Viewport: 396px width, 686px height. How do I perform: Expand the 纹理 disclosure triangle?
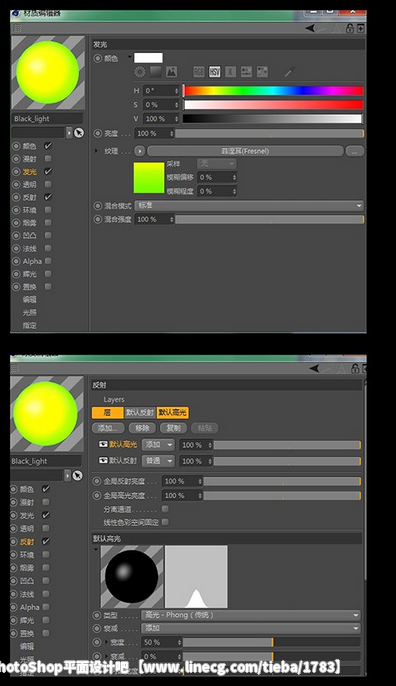(96, 151)
